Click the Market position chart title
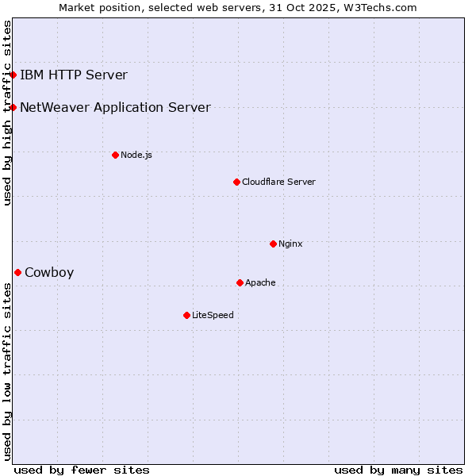This screenshot has width=476, height=476. (238, 7)
